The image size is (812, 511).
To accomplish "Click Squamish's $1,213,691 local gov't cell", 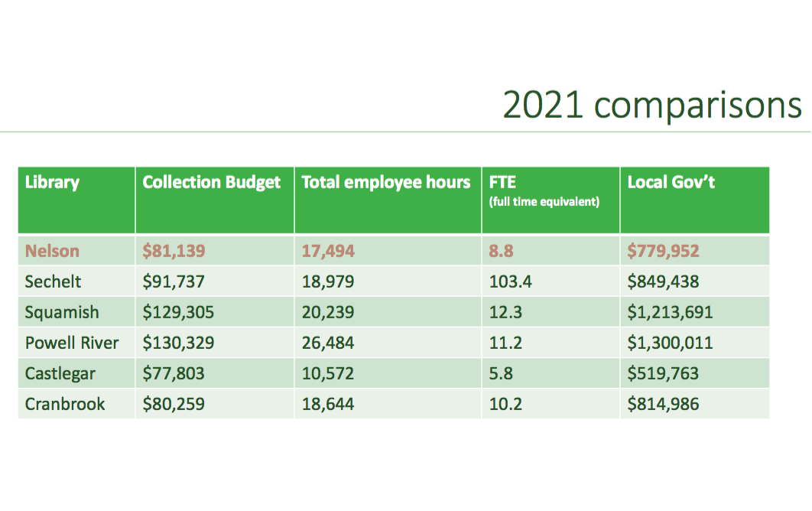I will [x=670, y=312].
